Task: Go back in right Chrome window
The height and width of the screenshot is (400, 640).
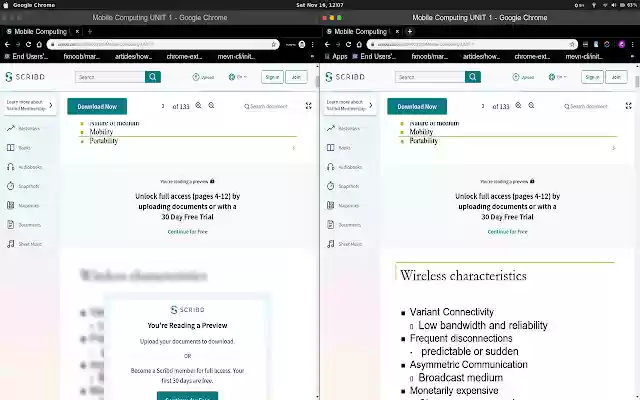Action: click(x=327, y=44)
